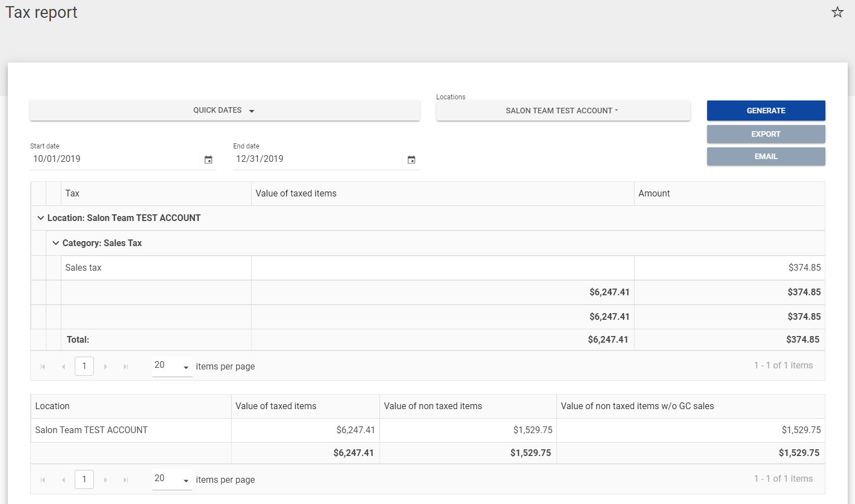Image resolution: width=855 pixels, height=504 pixels.
Task: Go to last page in tax table
Action: (x=126, y=367)
